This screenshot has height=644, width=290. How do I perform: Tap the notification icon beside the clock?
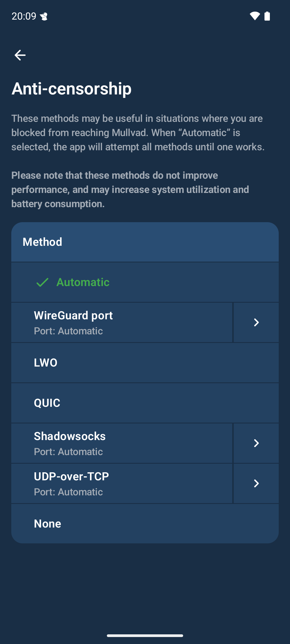click(x=44, y=16)
